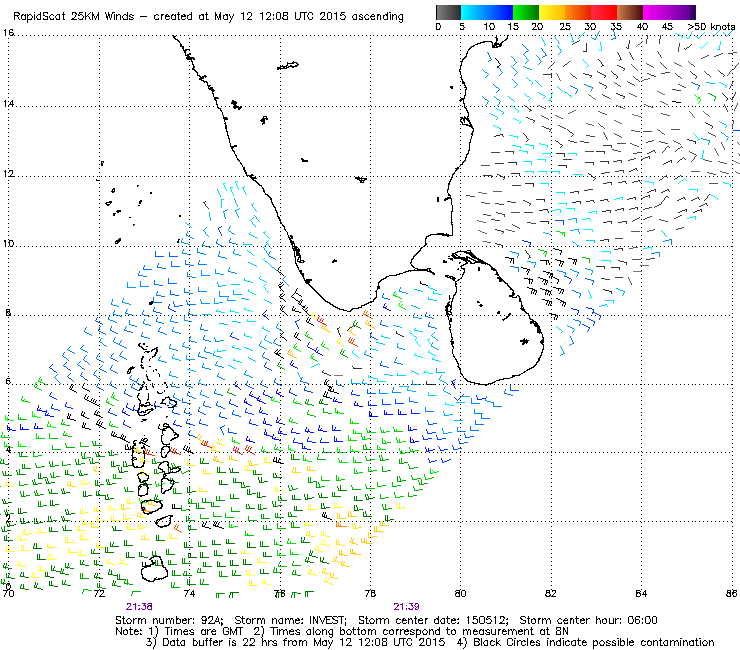This screenshot has width=740, height=650.
Task: Click the 'RapidScat 25KM Winds' title text
Action: pyautogui.click(x=74, y=17)
